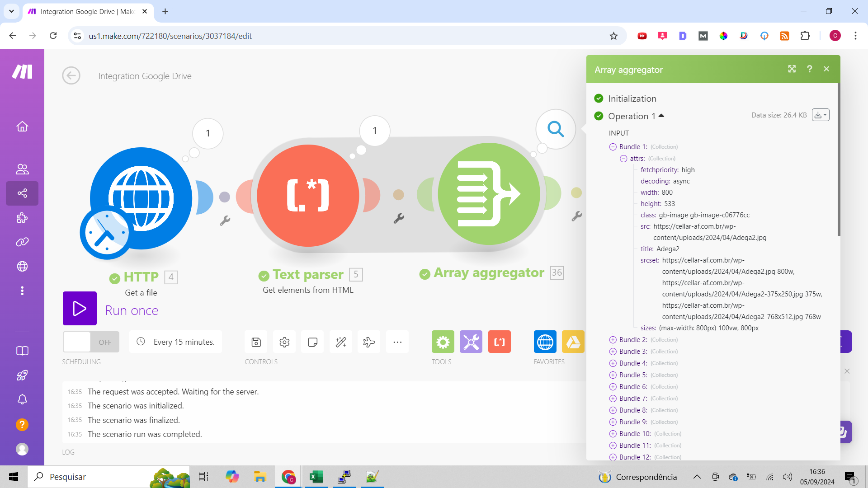Collapse Bundle 1 in the input tree

[x=613, y=147]
